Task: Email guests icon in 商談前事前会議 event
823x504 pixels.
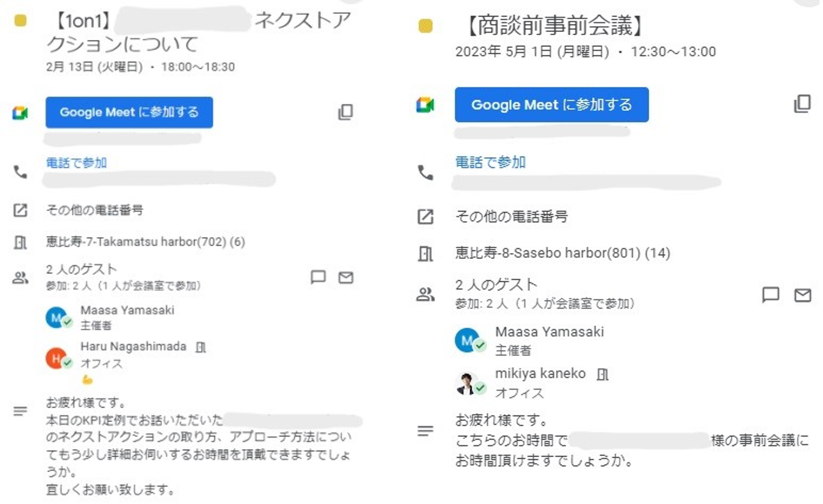Action: pos(803,295)
